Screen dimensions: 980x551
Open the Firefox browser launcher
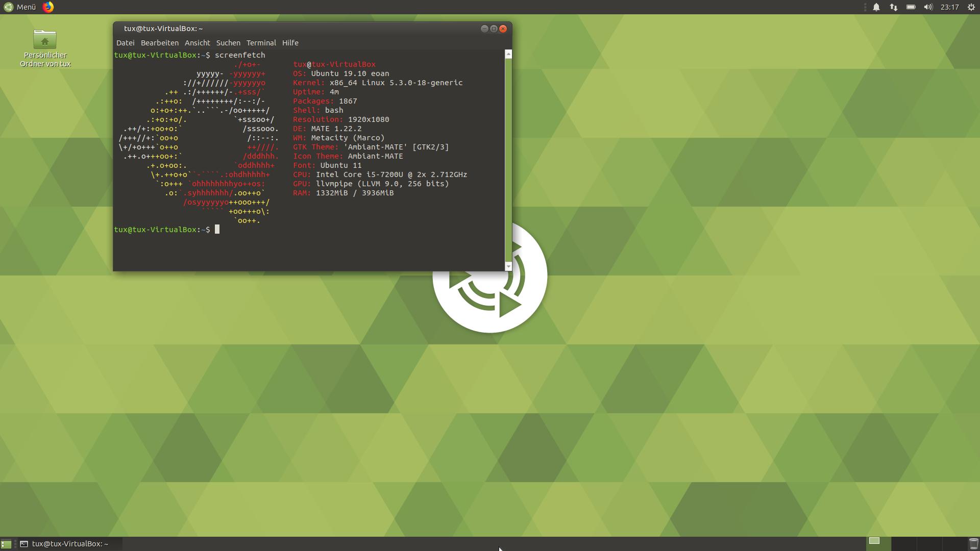coord(48,7)
